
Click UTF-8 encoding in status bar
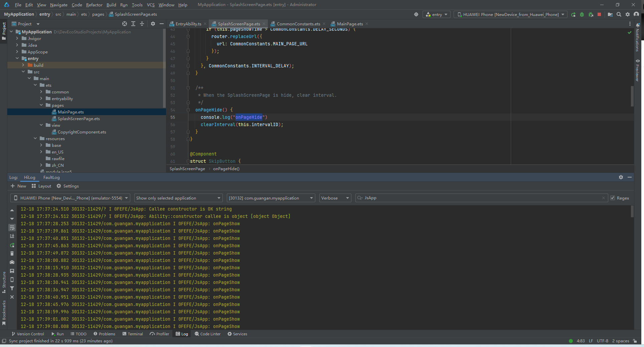tap(602, 341)
